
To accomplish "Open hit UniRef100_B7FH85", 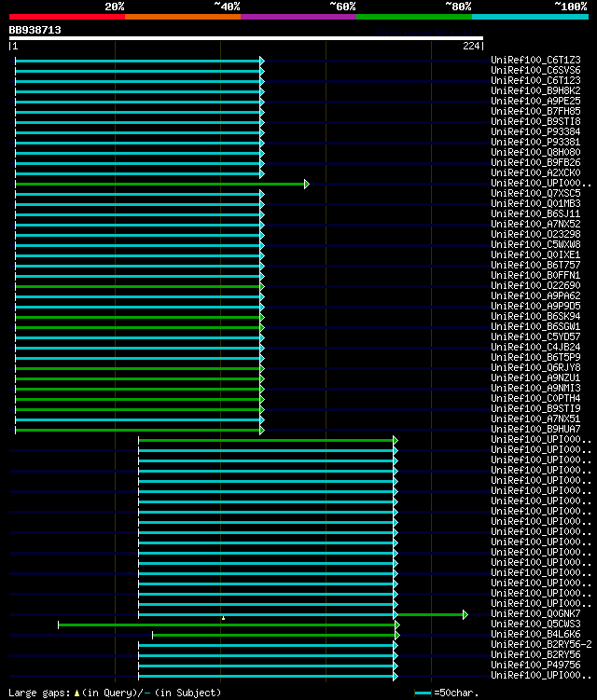I will point(535,111).
